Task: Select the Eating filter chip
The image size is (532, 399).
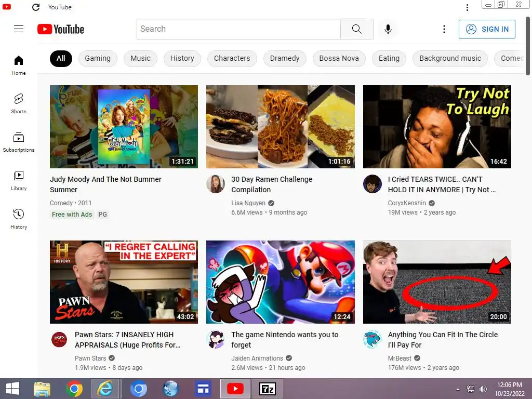Action: tap(389, 58)
